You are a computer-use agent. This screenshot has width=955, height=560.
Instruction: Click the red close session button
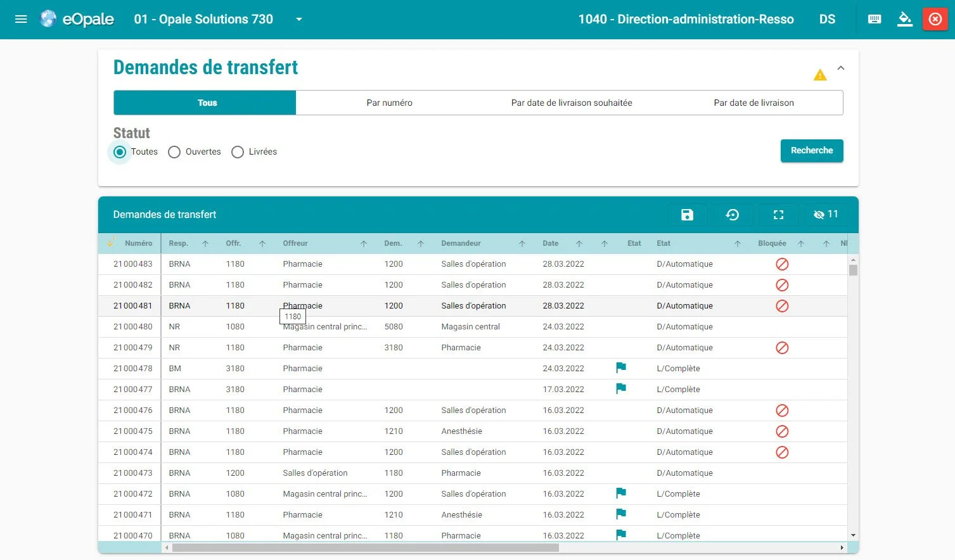tap(935, 19)
